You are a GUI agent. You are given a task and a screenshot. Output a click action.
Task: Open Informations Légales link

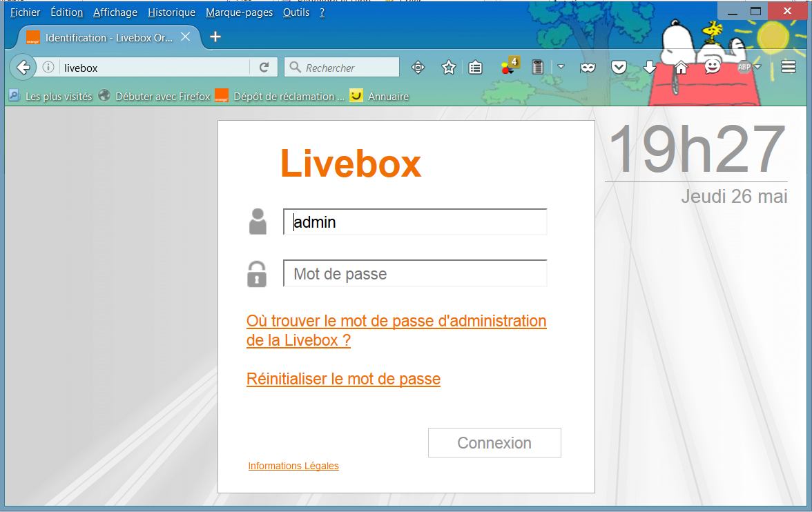(293, 466)
